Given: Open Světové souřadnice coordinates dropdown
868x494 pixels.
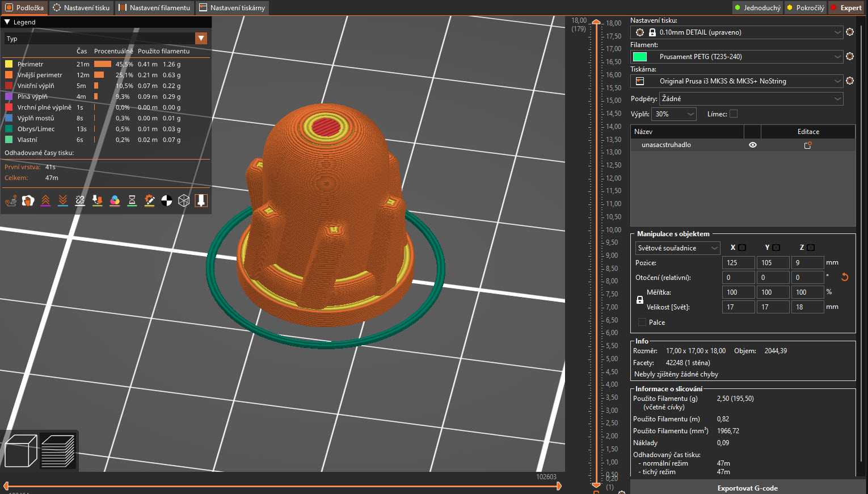Looking at the screenshot, I should click(x=677, y=248).
